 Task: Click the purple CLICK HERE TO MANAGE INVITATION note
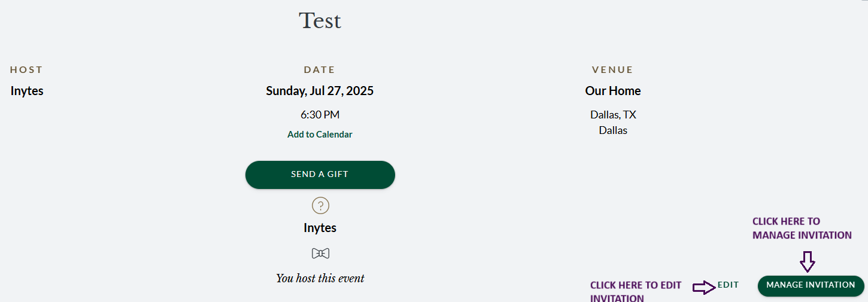802,228
